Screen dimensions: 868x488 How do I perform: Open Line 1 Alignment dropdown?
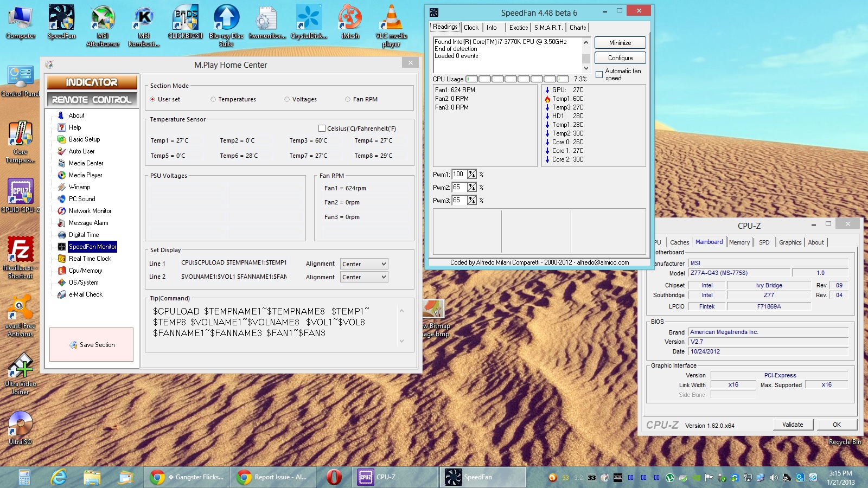(x=364, y=264)
